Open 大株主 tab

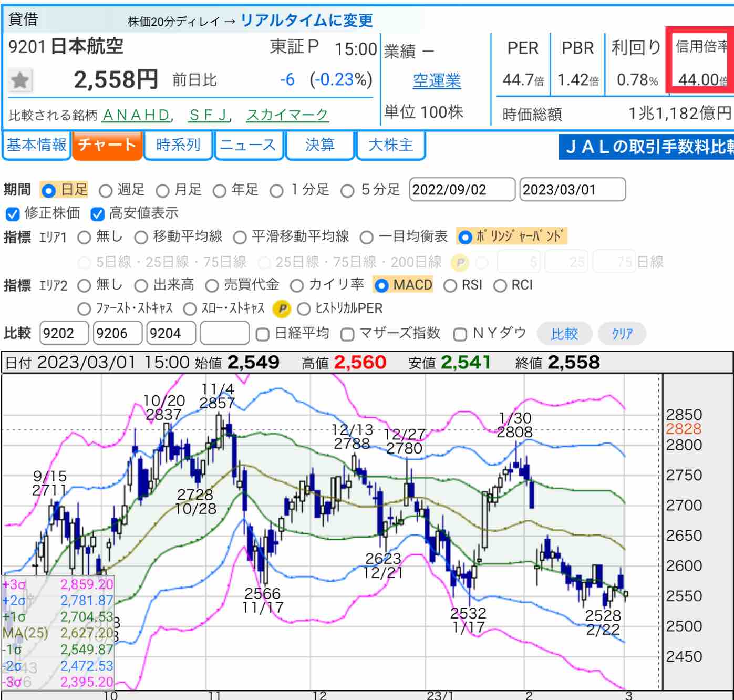[390, 145]
